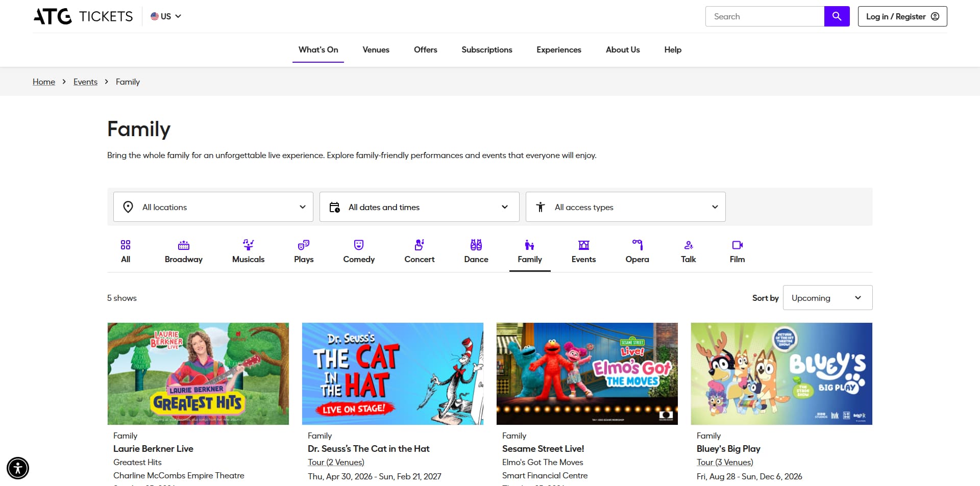Open the About Us menu item
This screenshot has height=486, width=980.
[623, 49]
